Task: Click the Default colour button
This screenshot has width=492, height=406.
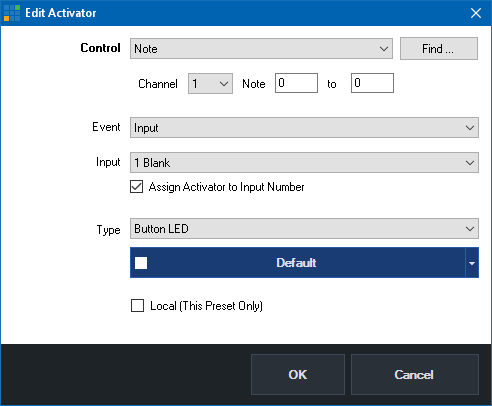Action: (x=297, y=263)
